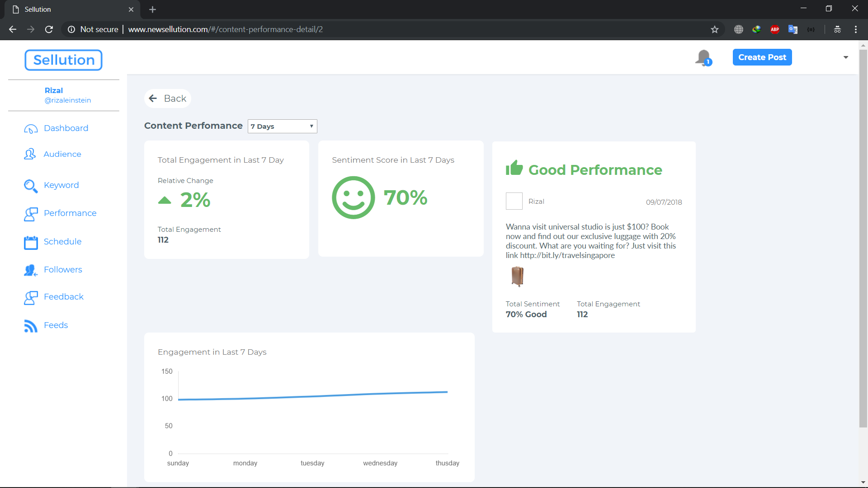This screenshot has height=488, width=868.
Task: Click the @rizaleinstein profile link
Action: 67,100
